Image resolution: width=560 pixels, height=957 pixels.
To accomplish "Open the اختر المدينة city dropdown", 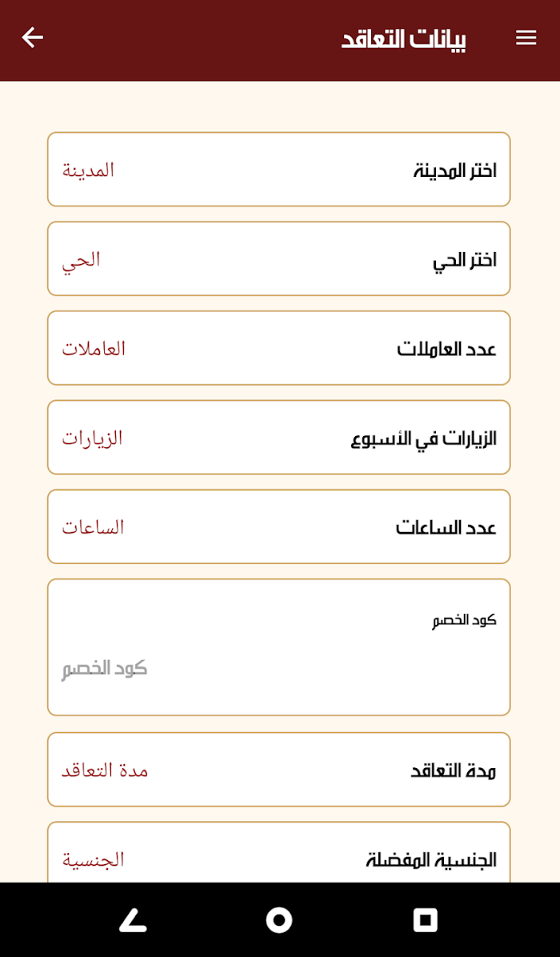I will click(x=278, y=170).
